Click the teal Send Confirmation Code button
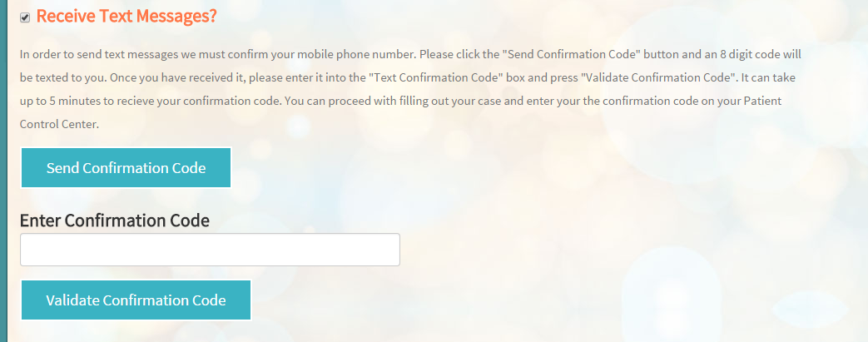 (126, 168)
